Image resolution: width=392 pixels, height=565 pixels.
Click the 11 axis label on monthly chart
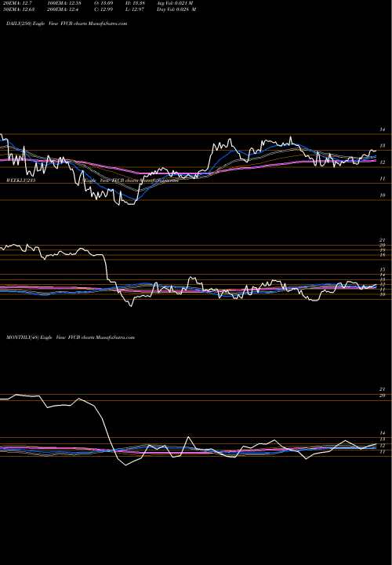(383, 451)
